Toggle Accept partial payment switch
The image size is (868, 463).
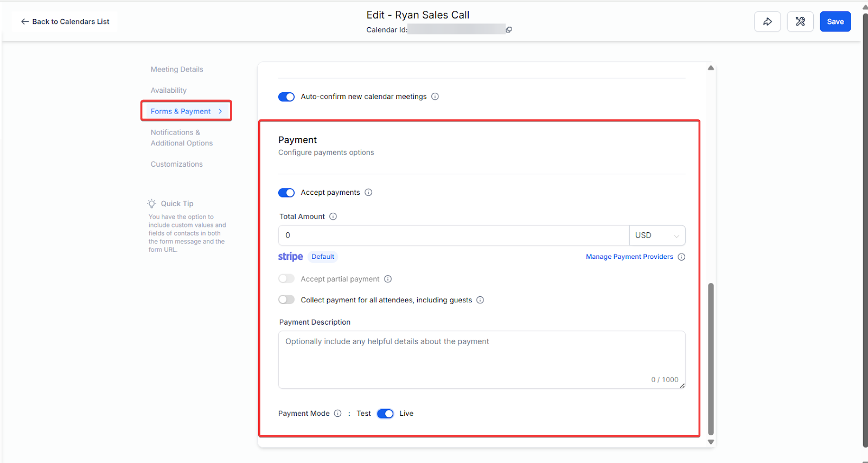(286, 278)
